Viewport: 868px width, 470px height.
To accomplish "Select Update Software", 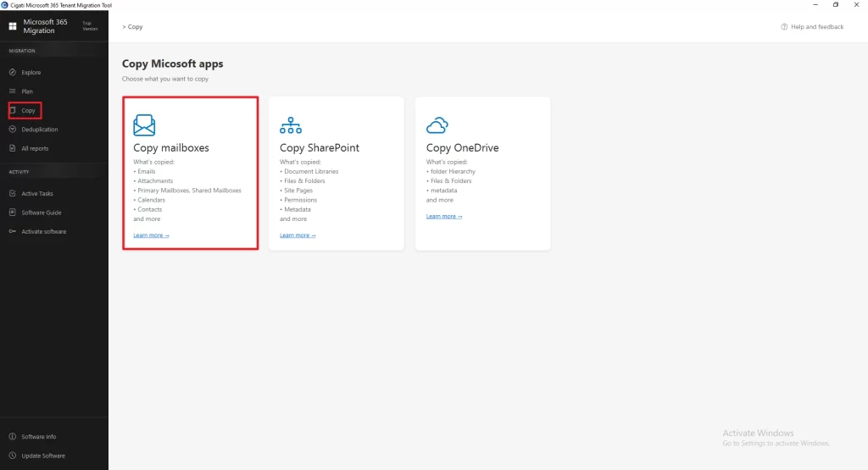I will (43, 456).
